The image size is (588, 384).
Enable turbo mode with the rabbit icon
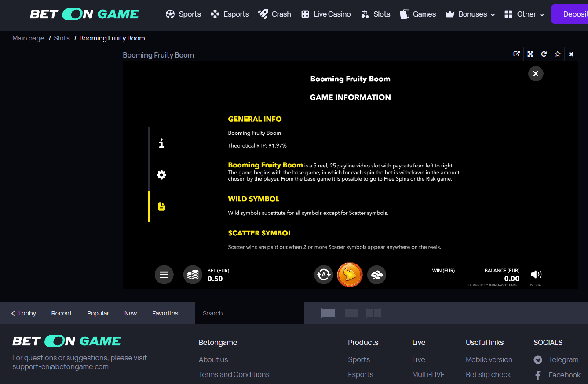(x=376, y=275)
